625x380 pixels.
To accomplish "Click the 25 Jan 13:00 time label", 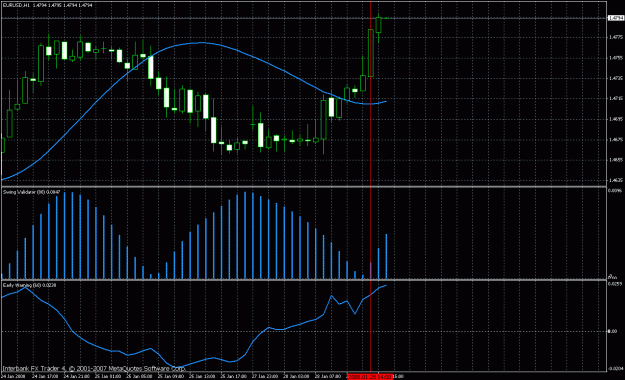I will 202,376.
